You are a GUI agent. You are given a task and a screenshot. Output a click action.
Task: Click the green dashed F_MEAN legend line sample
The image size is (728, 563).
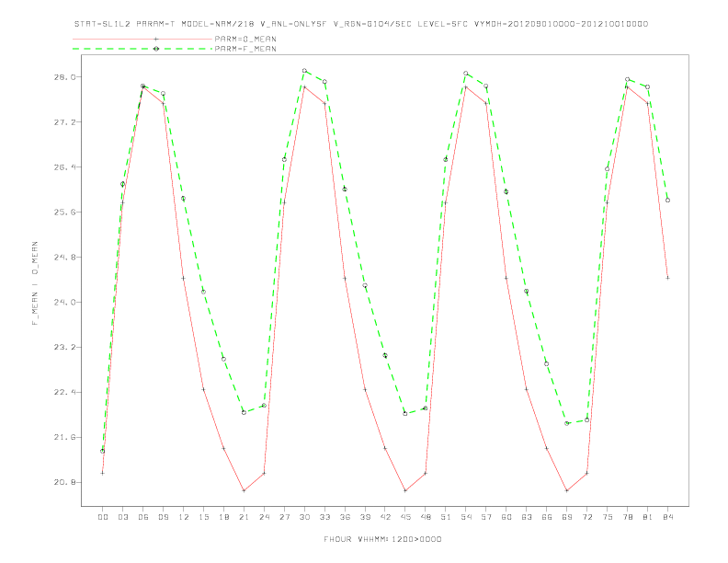[x=142, y=49]
